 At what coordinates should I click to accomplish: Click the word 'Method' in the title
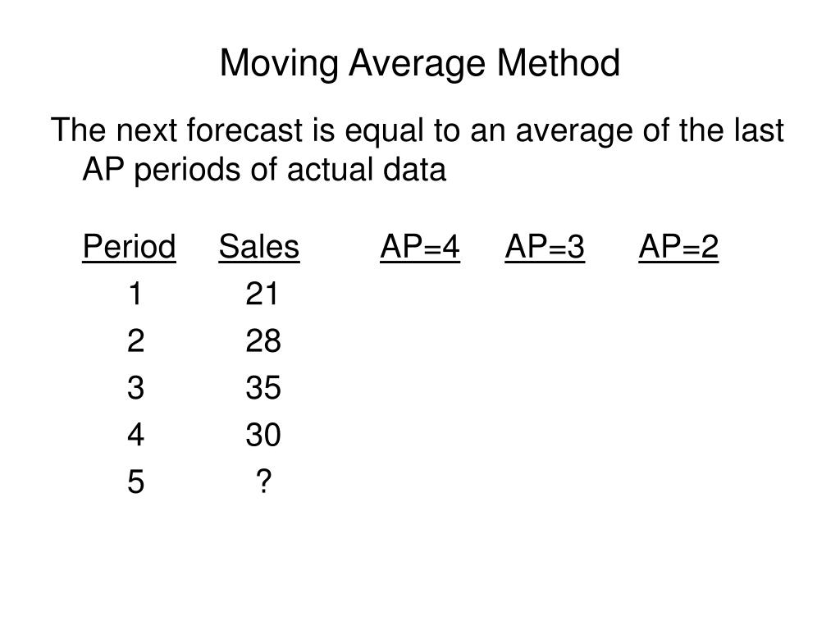(x=558, y=63)
